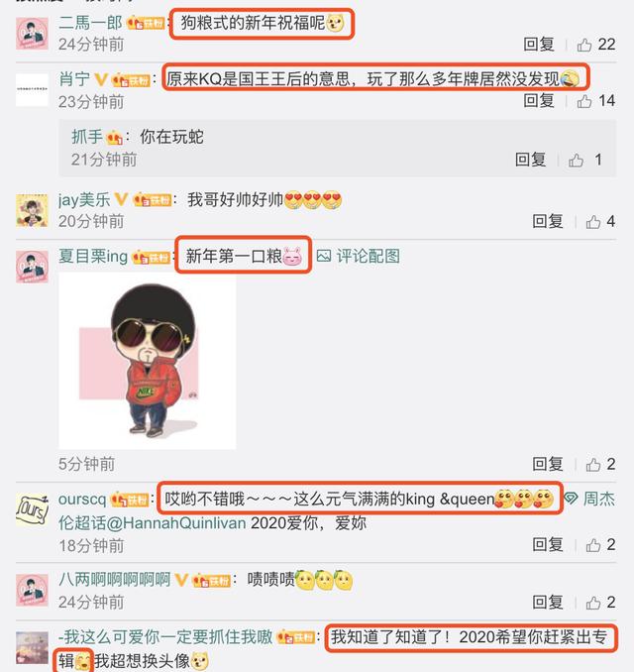Reply to 抓手's nested comment
The width and height of the screenshot is (634, 672).
click(530, 160)
